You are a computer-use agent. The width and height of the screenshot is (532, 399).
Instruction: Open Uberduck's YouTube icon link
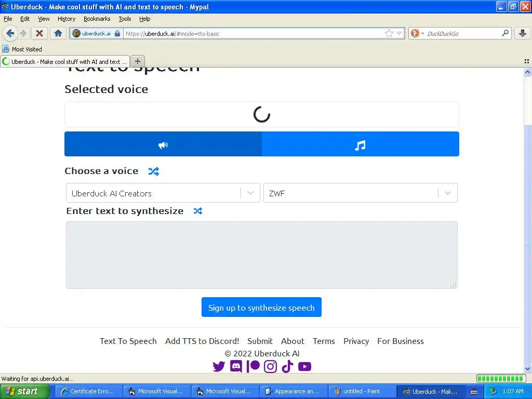[x=304, y=367]
